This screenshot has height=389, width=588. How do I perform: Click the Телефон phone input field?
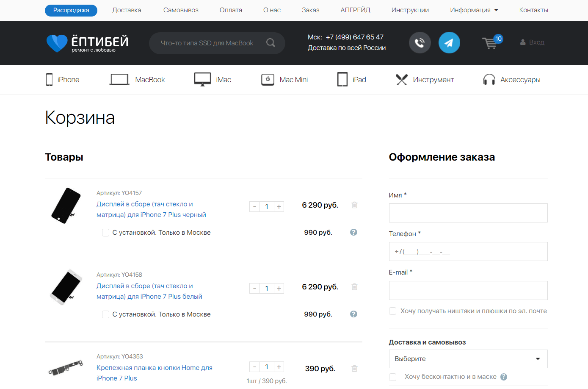468,252
